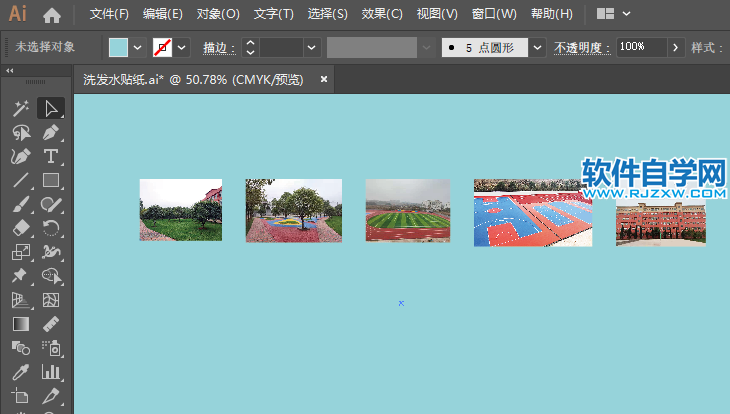Select the Line Segment tool
730x414 pixels.
20,180
